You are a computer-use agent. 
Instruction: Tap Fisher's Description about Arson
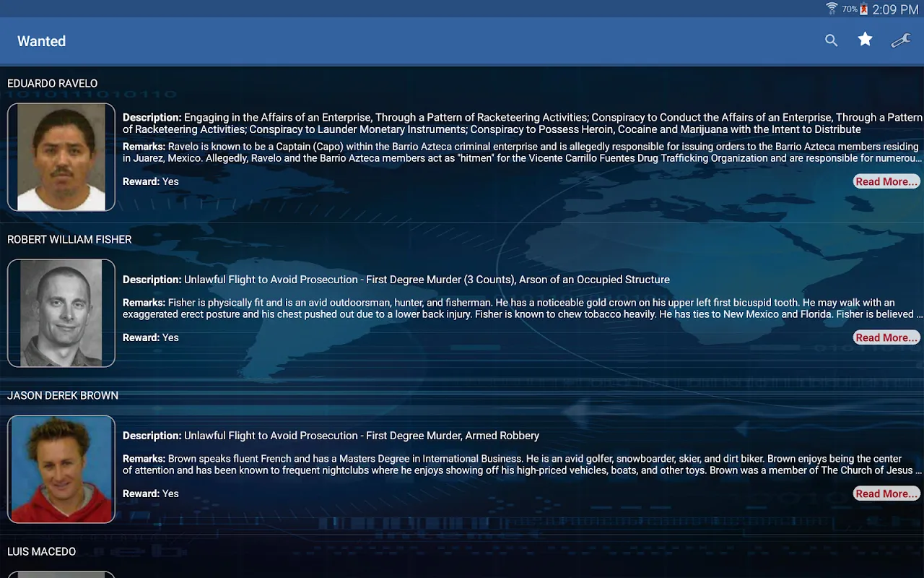click(396, 280)
